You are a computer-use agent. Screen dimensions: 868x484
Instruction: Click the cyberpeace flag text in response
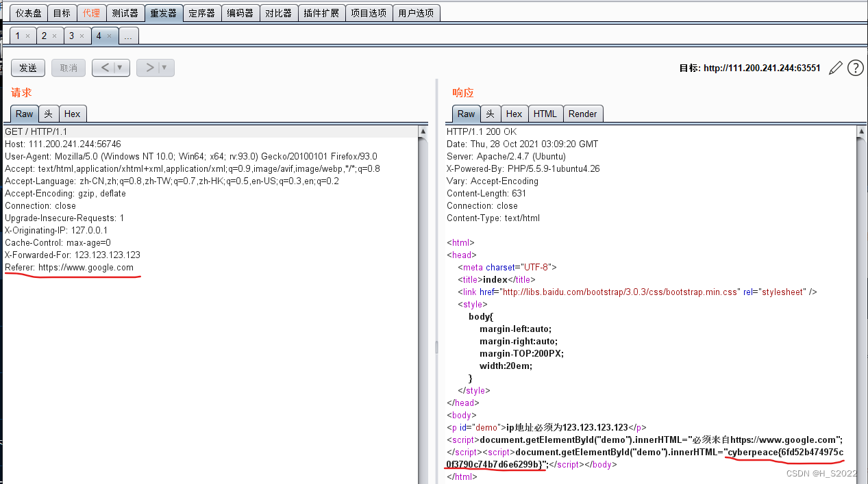pyautogui.click(x=645, y=459)
